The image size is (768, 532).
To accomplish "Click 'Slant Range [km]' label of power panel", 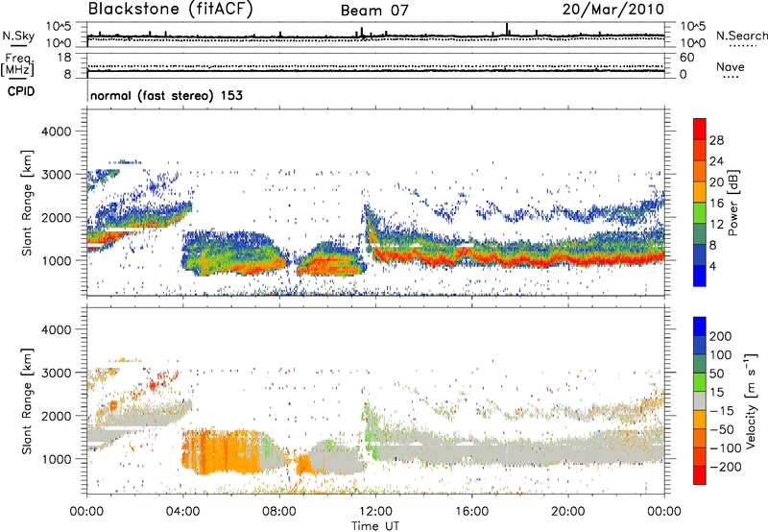I will (27, 203).
